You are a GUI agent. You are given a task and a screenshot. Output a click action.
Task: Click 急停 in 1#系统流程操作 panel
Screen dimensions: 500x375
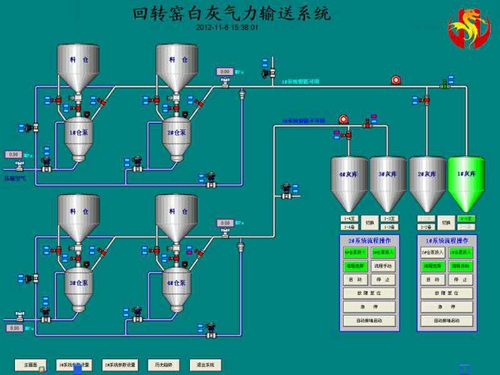tap(447, 307)
